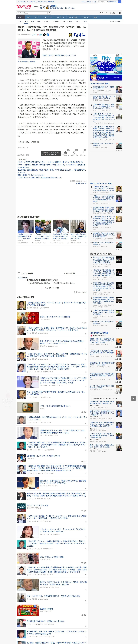Click the Yahoo! JAPAN news logo

click(27, 7)
